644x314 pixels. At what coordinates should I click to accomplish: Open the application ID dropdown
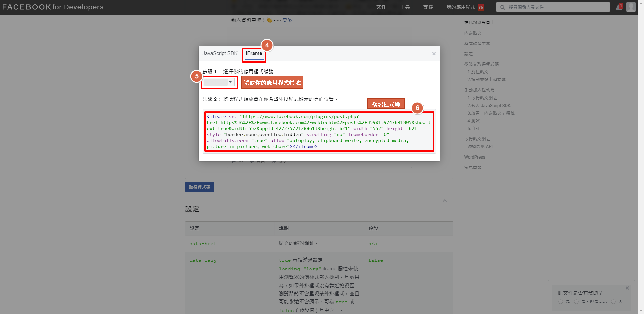point(219,82)
